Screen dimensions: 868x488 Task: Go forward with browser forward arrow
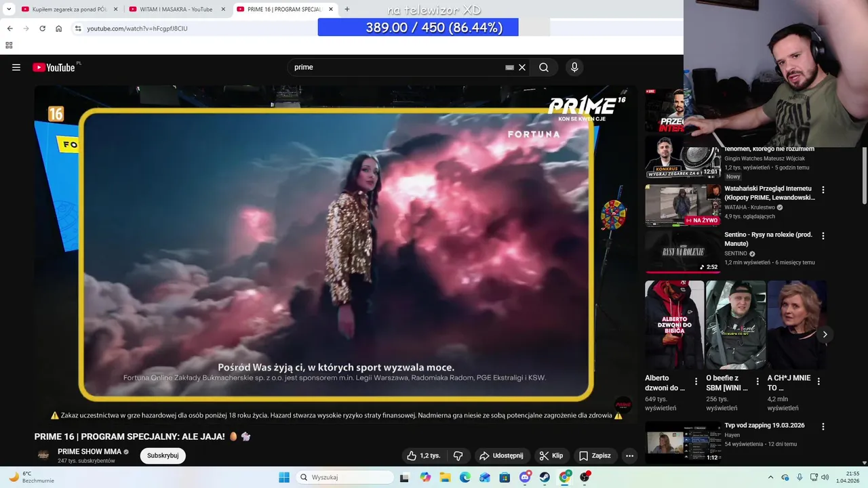point(26,28)
